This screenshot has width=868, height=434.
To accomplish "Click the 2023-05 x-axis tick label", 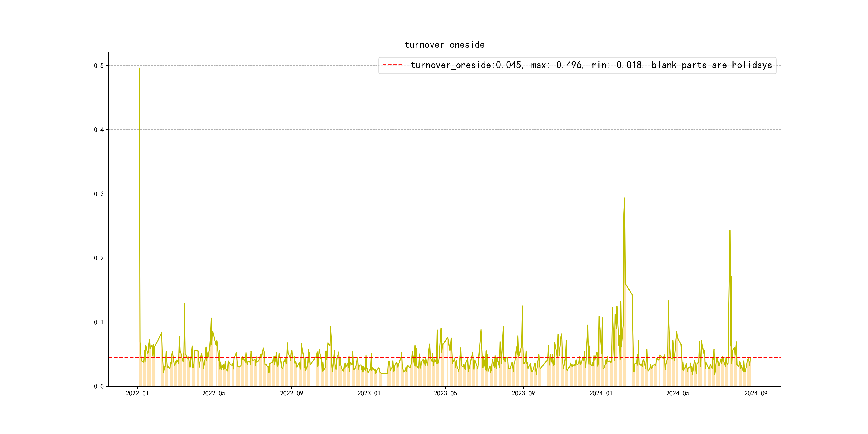I will click(x=446, y=394).
